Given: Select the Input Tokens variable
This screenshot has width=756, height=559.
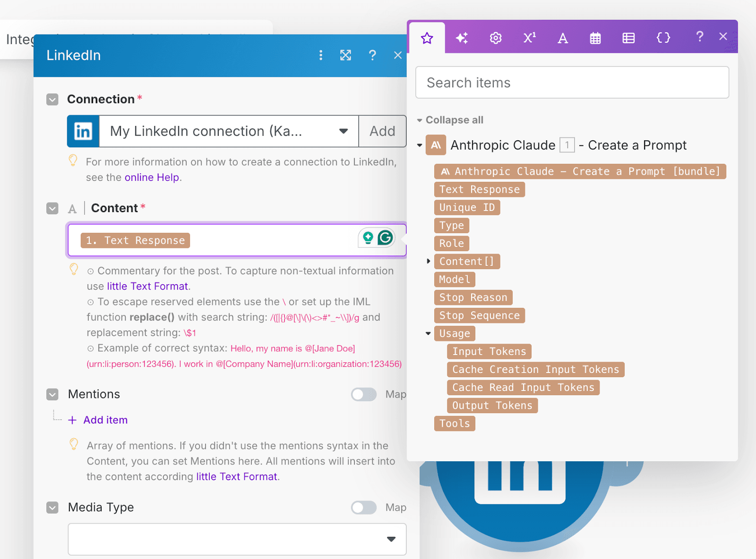Looking at the screenshot, I should pyautogui.click(x=490, y=351).
